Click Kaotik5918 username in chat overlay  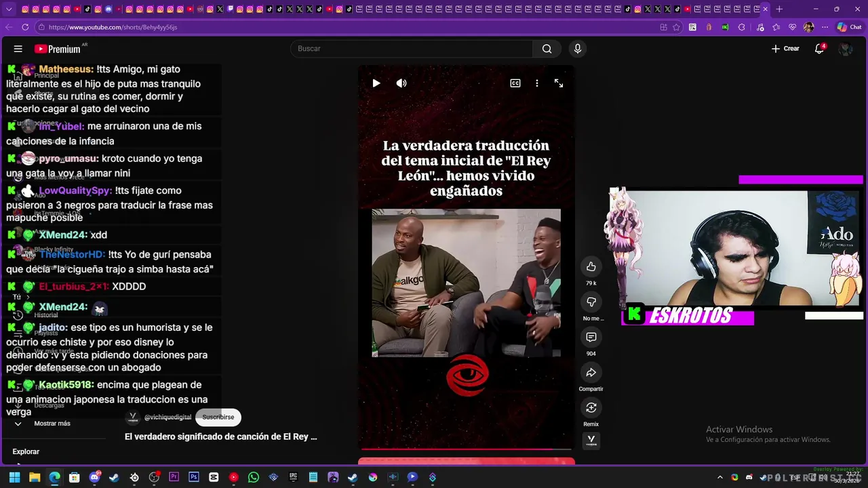click(x=66, y=384)
